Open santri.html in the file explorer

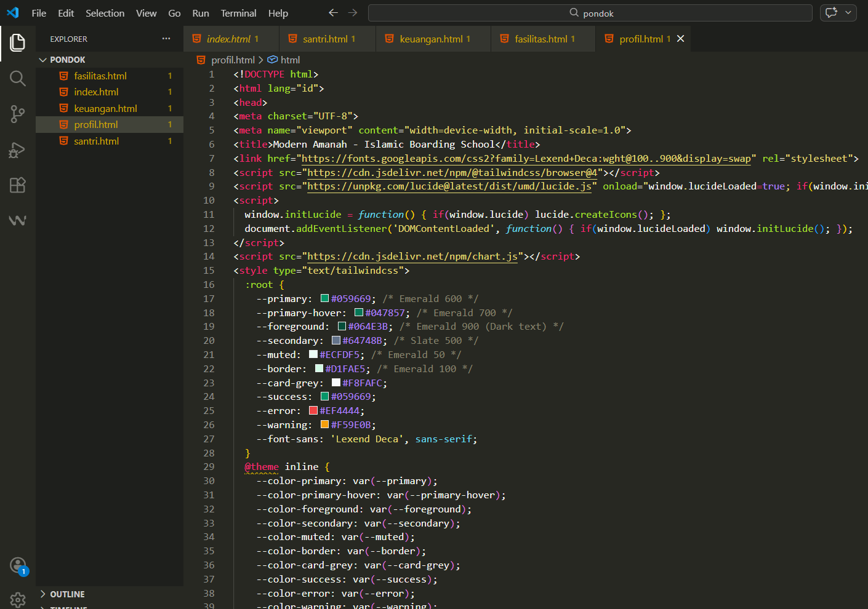(97, 141)
